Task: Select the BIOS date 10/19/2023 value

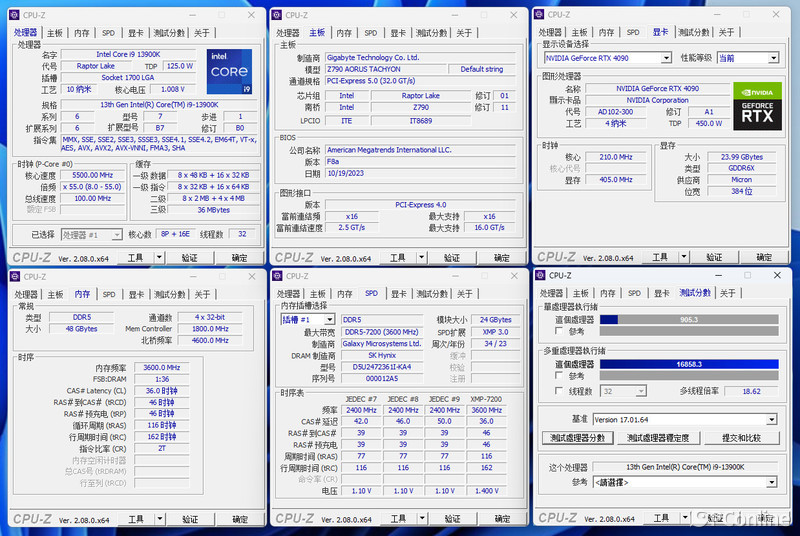Action: (420, 173)
